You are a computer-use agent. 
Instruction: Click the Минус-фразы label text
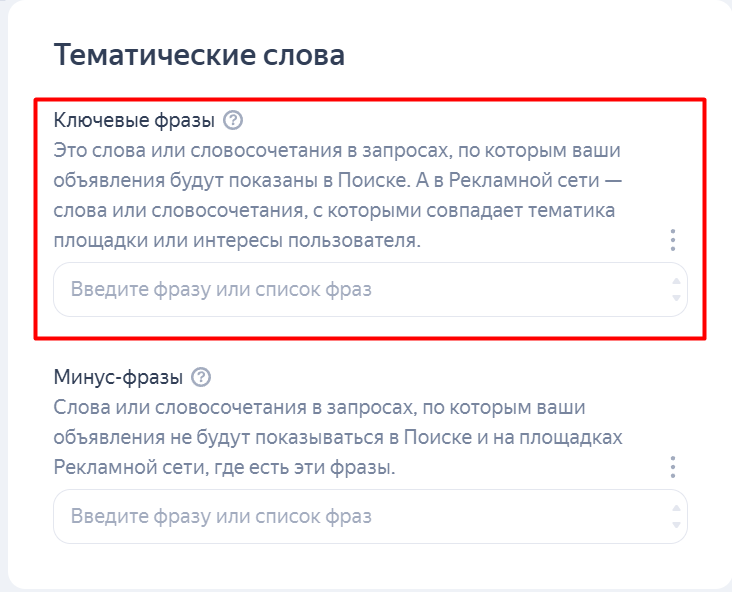(x=118, y=377)
